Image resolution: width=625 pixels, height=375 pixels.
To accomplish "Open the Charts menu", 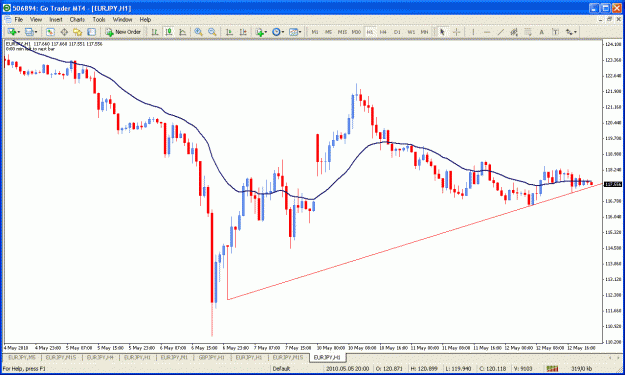I will [77, 19].
